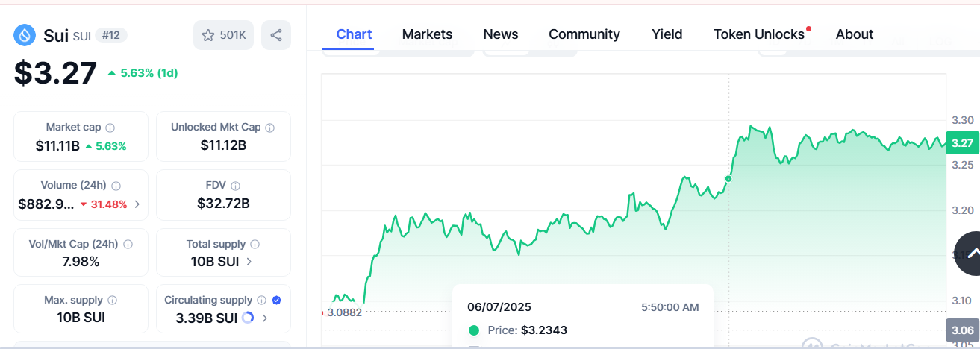The width and height of the screenshot is (980, 349).
Task: Click the share icon button
Action: pos(276,35)
